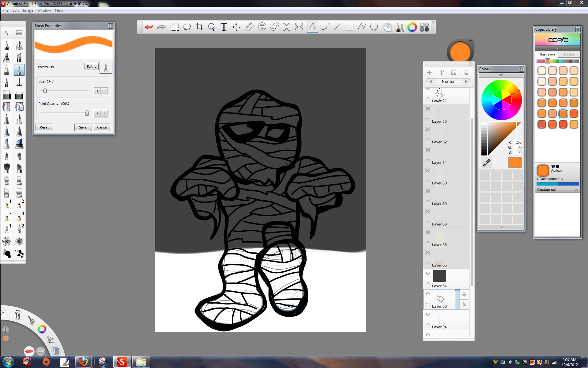The height and width of the screenshot is (368, 588).
Task: Show hidden Layer 33
Action: (x=428, y=109)
